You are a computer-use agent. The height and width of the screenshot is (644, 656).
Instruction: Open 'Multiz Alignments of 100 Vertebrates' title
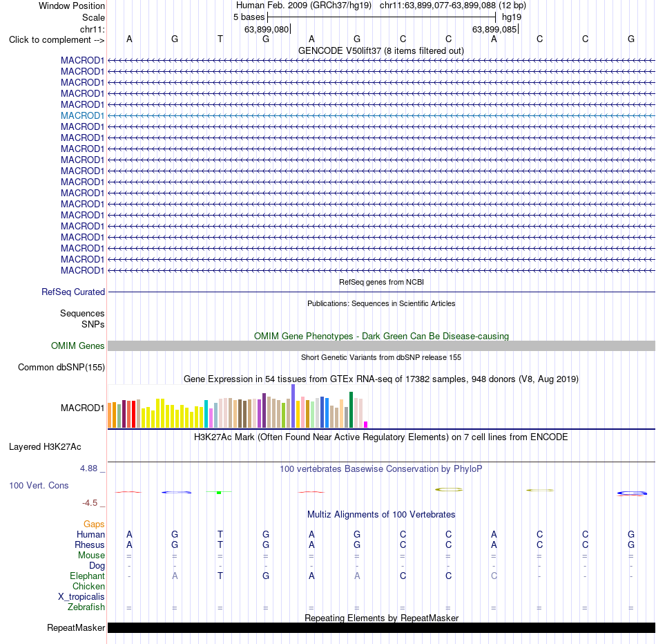[x=381, y=515]
